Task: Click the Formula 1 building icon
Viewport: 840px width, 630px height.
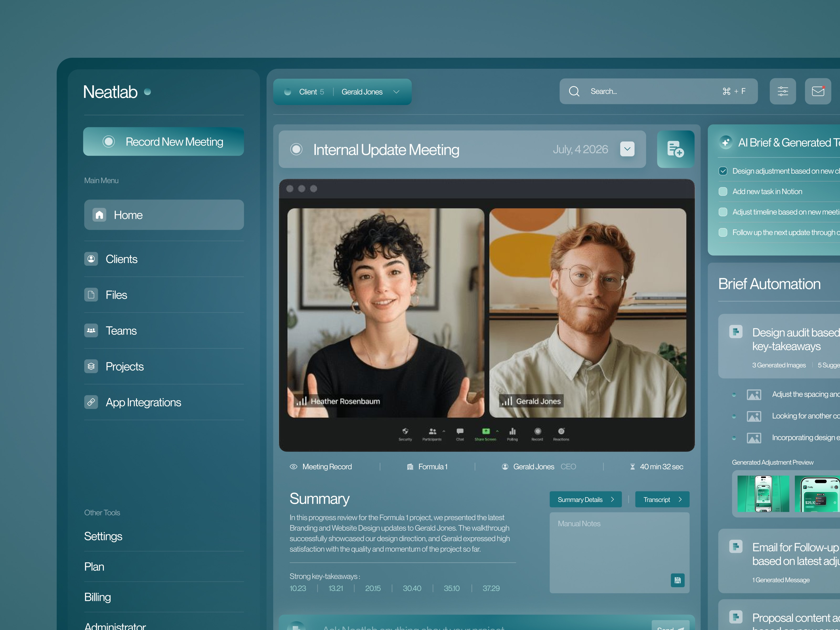Action: point(410,467)
